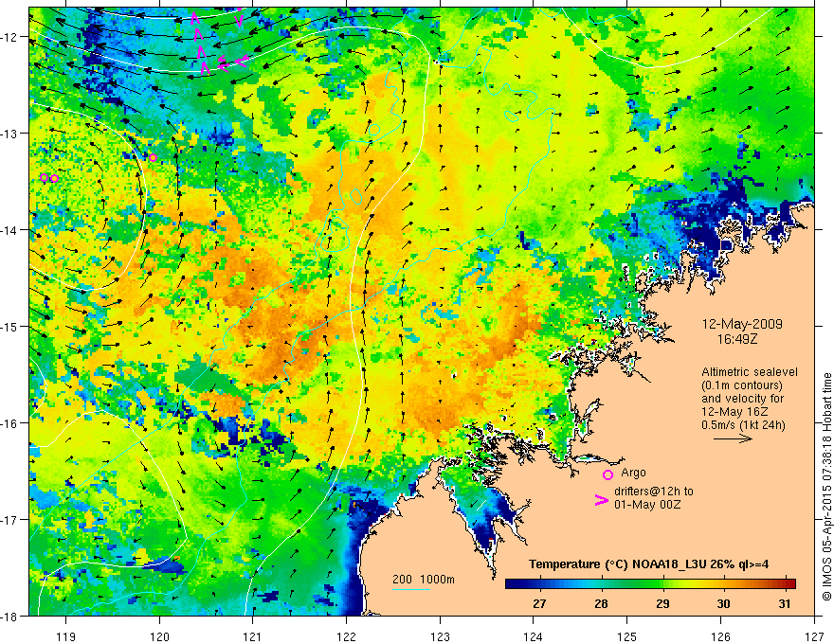Click the '0.5m/s (1kt 24h)' scale text
Screen dimensions: 834x644
743,425
